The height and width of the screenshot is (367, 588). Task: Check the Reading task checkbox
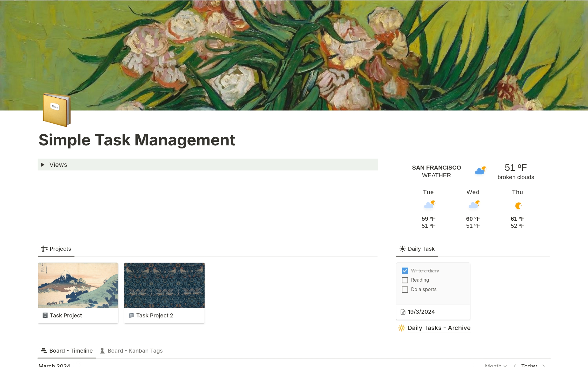click(x=405, y=280)
